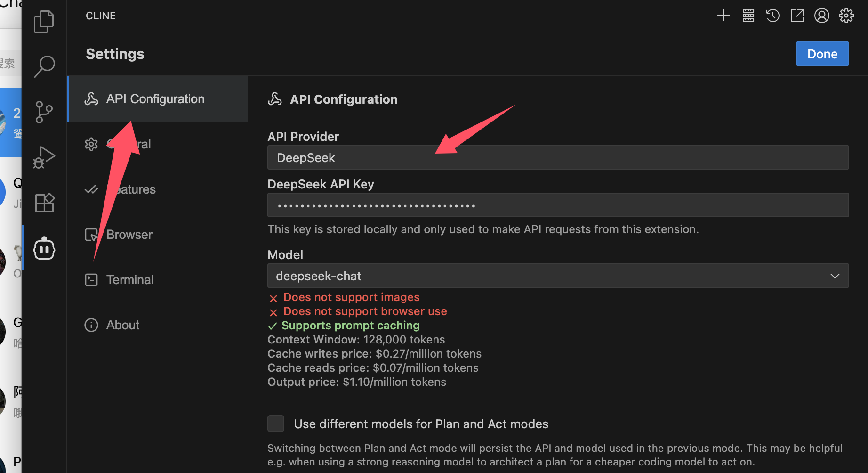Click 'Context Window: 128,000 tokens' text
The image size is (868, 473).
[x=356, y=340]
